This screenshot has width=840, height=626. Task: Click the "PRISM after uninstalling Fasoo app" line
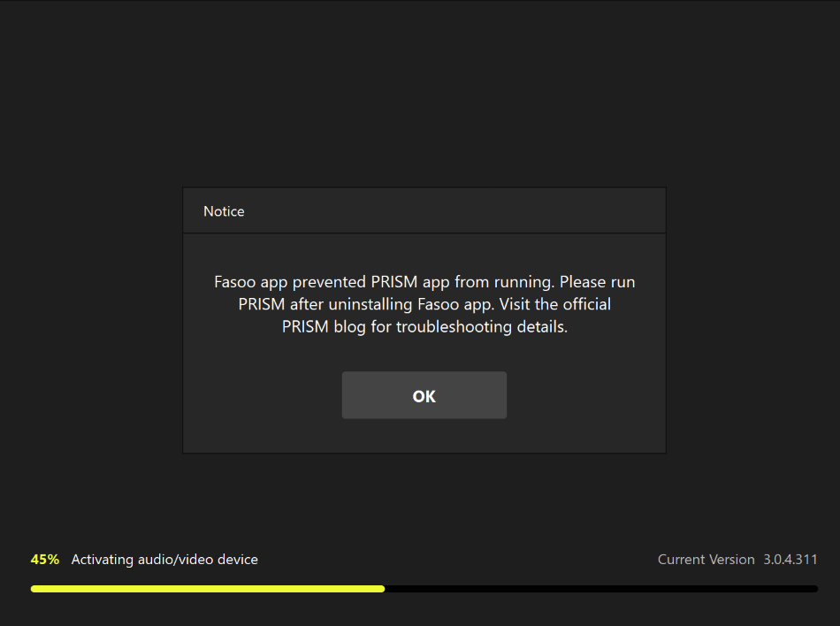[x=371, y=304]
